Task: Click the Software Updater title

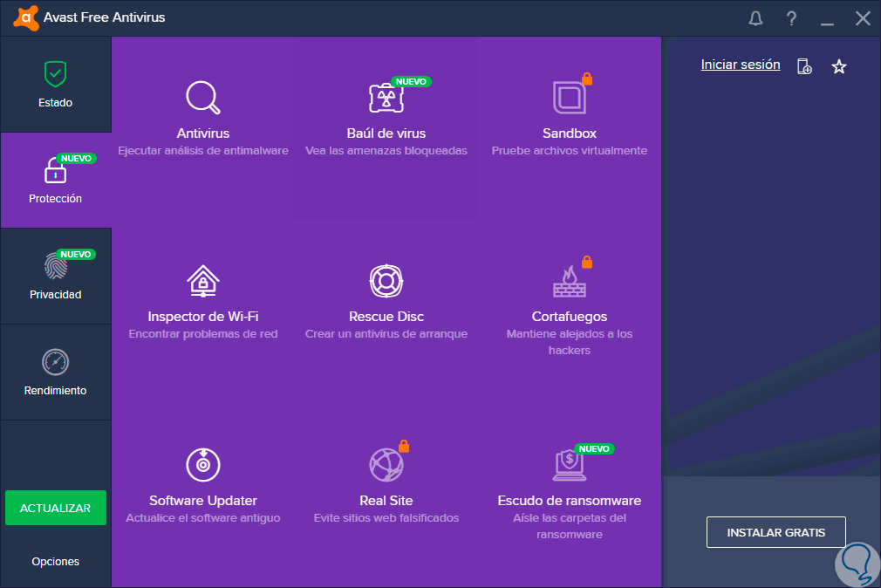Action: coord(203,500)
